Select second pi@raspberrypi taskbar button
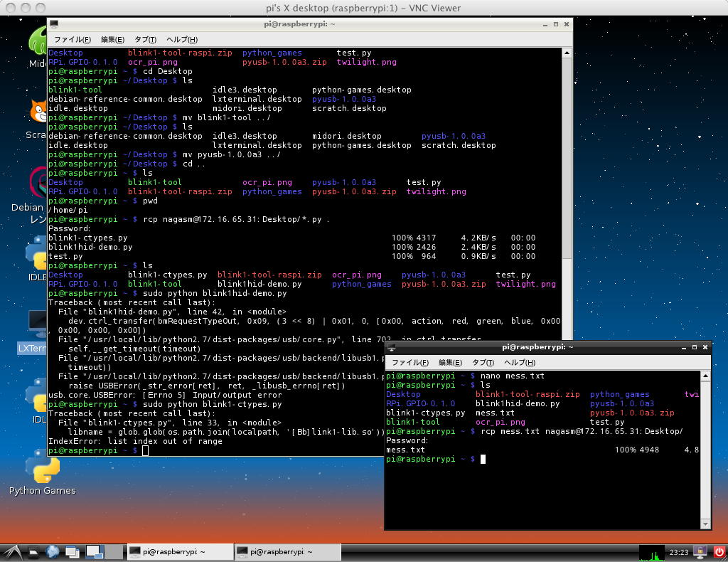Viewport: 728px width, 562px height. (288, 551)
